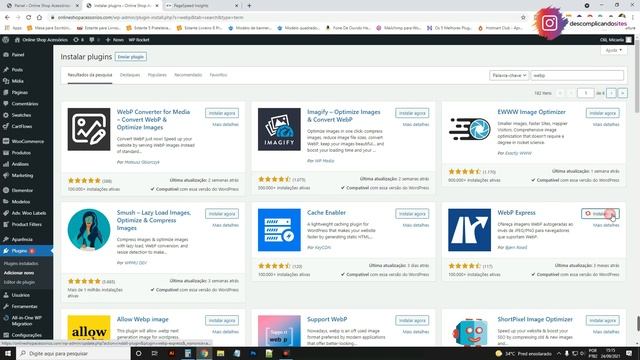This screenshot has width=640, height=360.
Task: Click the browser address bar
Action: point(286,18)
